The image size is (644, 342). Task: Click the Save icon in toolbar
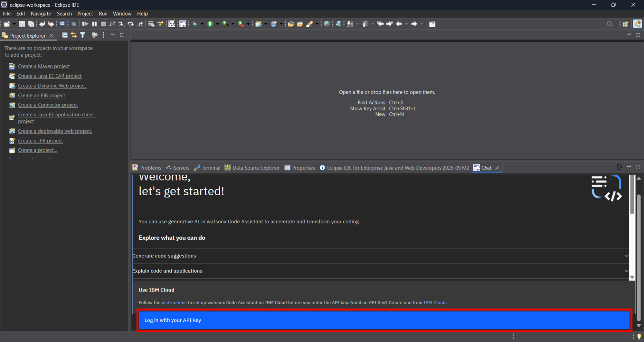coord(22,24)
